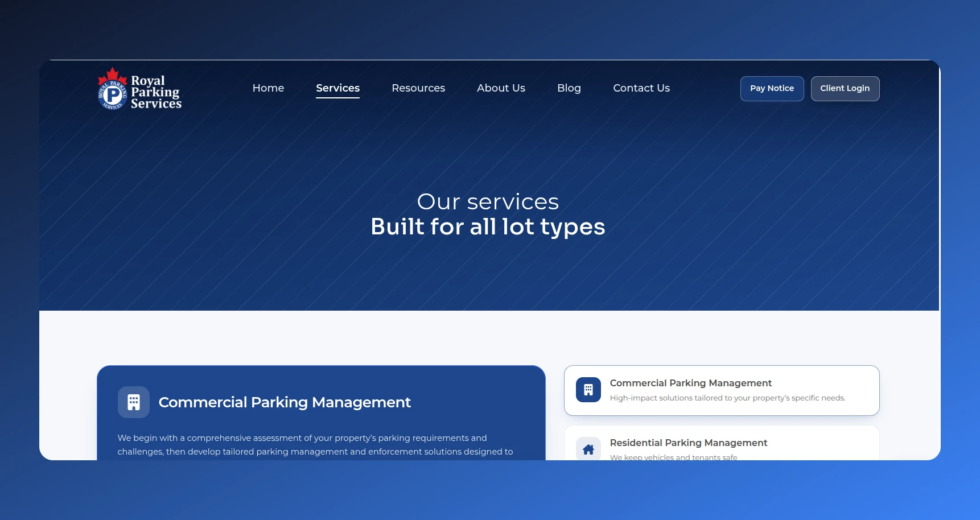Click the large Commercial Parking Management heading
Viewport: 980px width, 520px height.
tap(285, 402)
